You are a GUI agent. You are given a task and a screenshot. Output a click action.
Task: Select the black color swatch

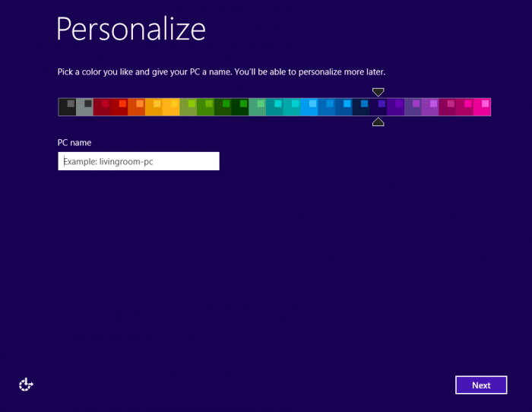pos(67,107)
